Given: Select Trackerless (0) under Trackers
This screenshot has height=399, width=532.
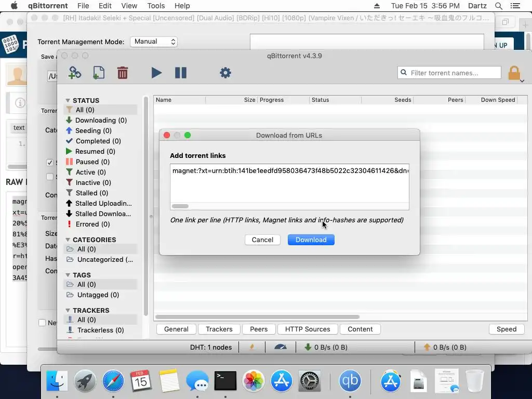Looking at the screenshot, I should pos(100,330).
